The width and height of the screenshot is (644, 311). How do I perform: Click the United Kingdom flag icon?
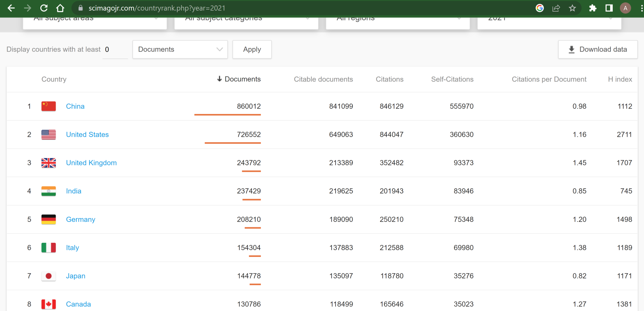[49, 163]
